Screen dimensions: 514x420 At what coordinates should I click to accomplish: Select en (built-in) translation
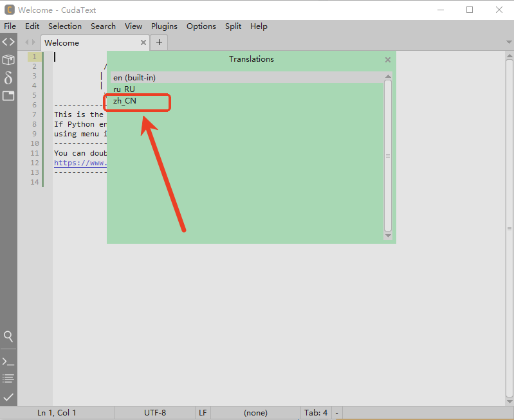point(247,78)
